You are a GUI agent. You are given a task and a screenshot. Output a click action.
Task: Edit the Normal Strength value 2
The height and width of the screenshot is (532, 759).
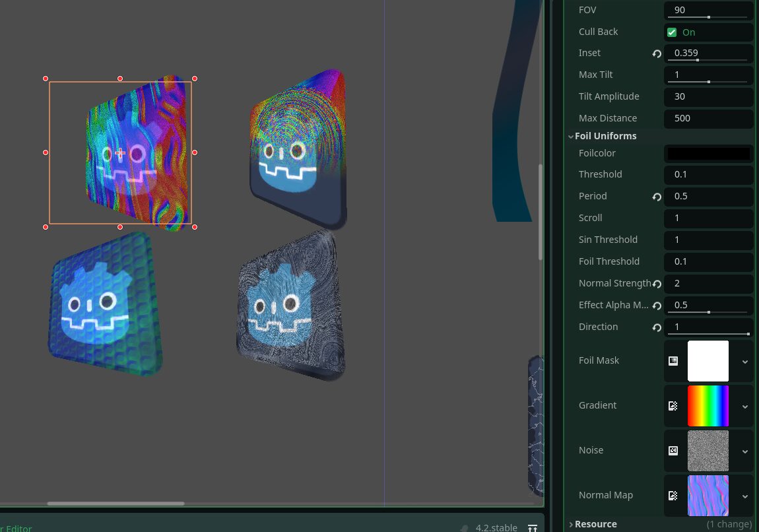coord(709,283)
